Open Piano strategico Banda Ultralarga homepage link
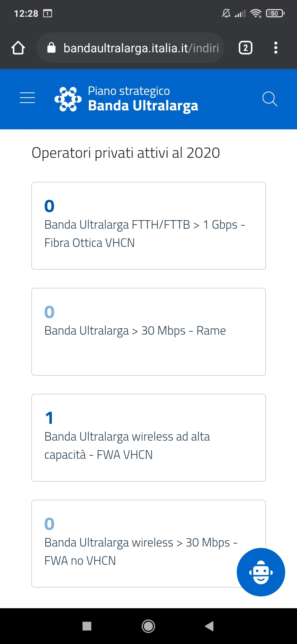This screenshot has height=644, width=297. pyautogui.click(x=143, y=99)
